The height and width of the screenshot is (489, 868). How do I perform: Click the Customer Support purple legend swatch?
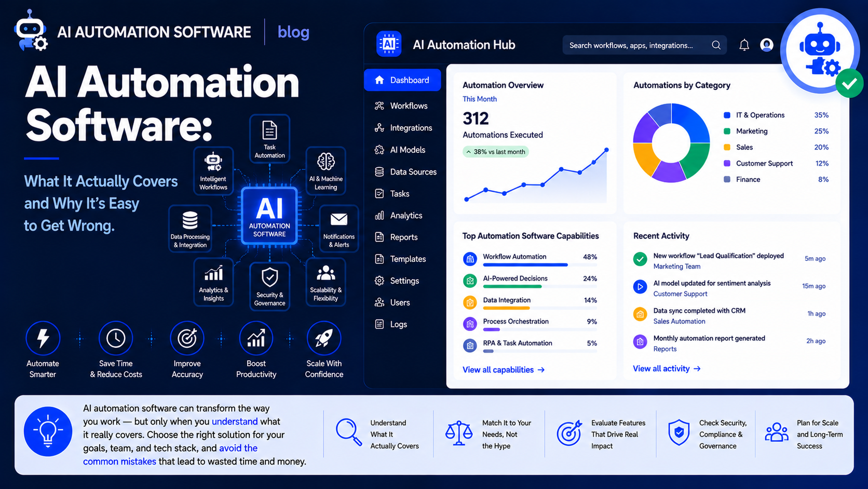(x=727, y=163)
